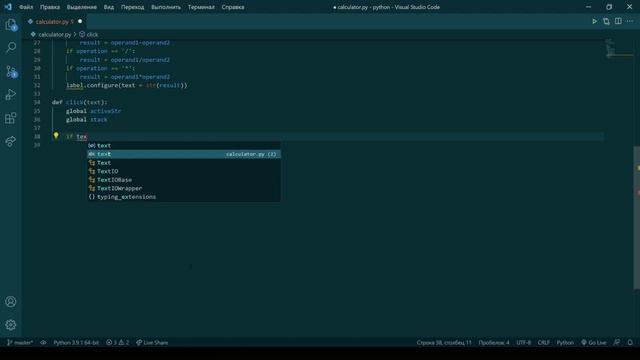Place cursor at end of 'if tex' line
640x360 pixels.
pyautogui.click(x=87, y=137)
